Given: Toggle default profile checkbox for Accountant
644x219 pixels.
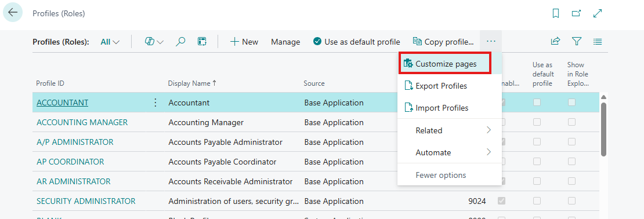Looking at the screenshot, I should [537, 103].
